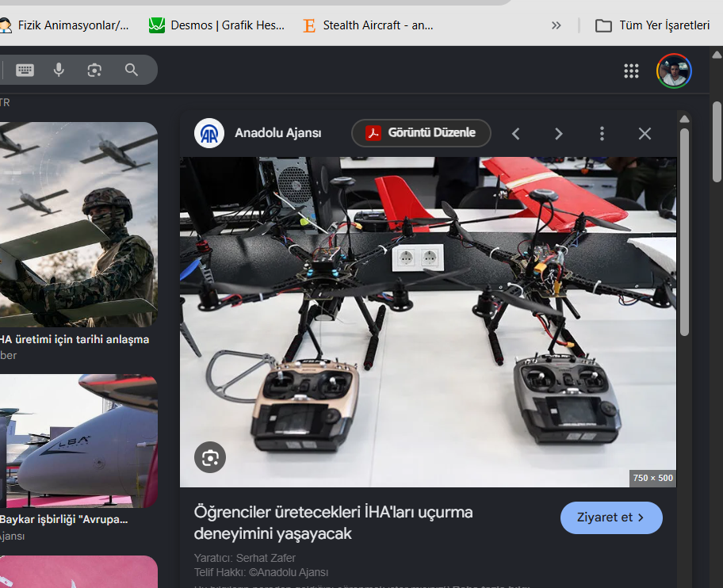Close the image preview panel
Image resolution: width=723 pixels, height=588 pixels.
[x=645, y=134]
